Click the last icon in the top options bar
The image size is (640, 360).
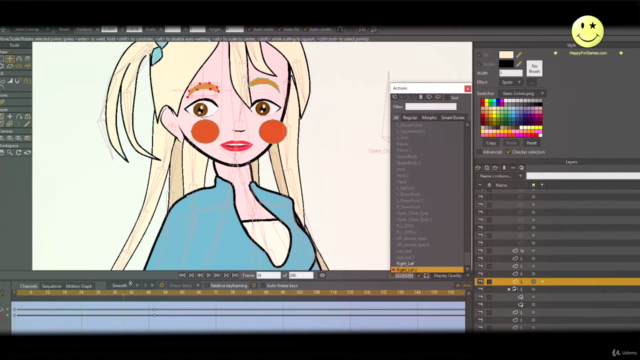click(x=373, y=29)
